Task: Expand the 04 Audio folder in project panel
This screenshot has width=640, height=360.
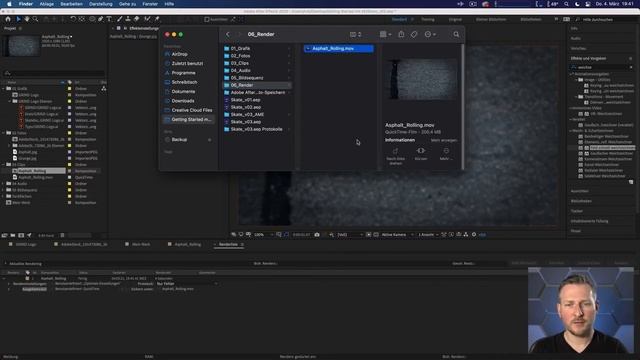Action: pyautogui.click(x=4, y=184)
